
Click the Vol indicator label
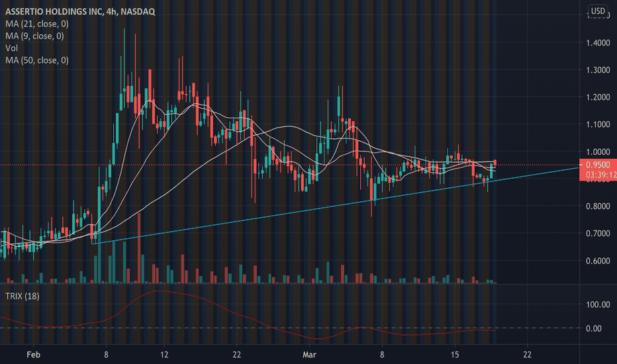click(x=11, y=48)
